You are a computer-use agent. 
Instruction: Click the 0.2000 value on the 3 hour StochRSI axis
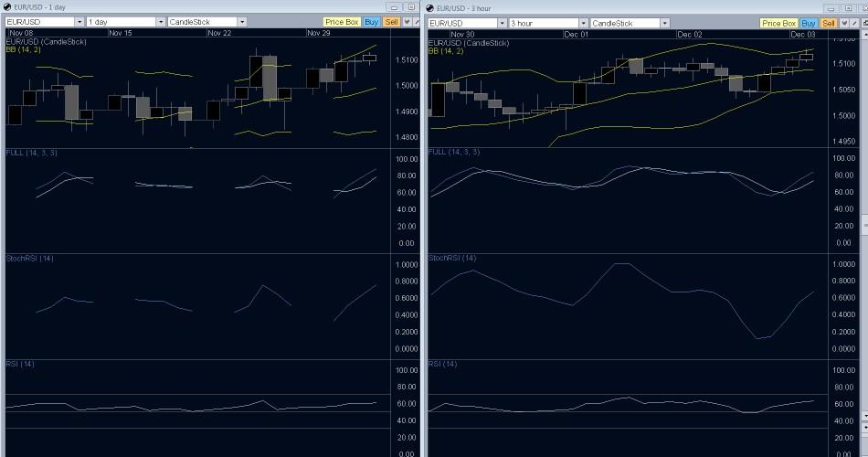coord(843,332)
